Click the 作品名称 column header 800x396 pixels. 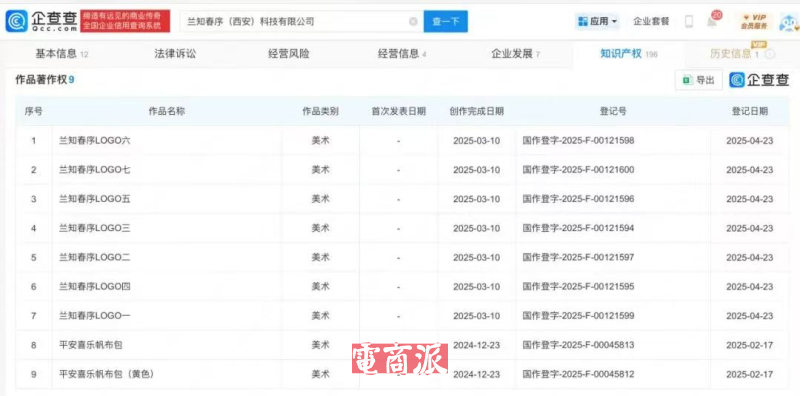pyautogui.click(x=166, y=111)
